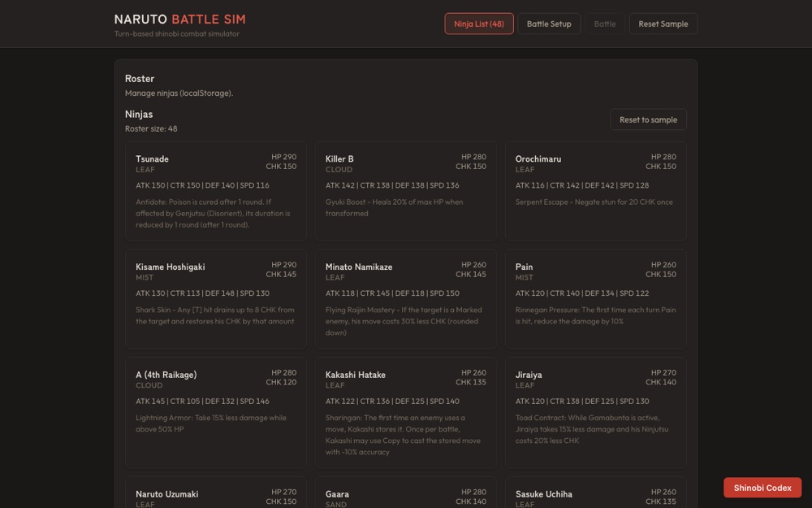Click Pain's stats line DEF 134
812x508 pixels.
(582, 293)
